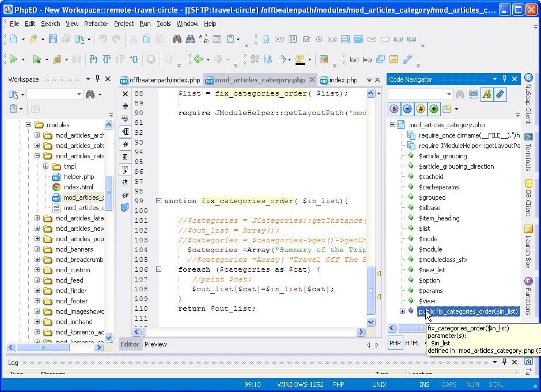Open the Code Navigator search dropdown
The image size is (541, 392).
point(449,94)
